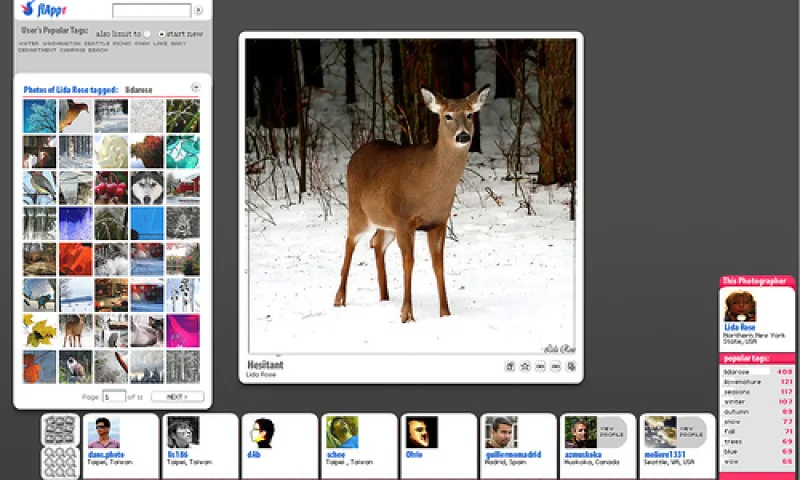The image size is (800, 480).
Task: Open the photo grid view icon
Action: (60, 430)
